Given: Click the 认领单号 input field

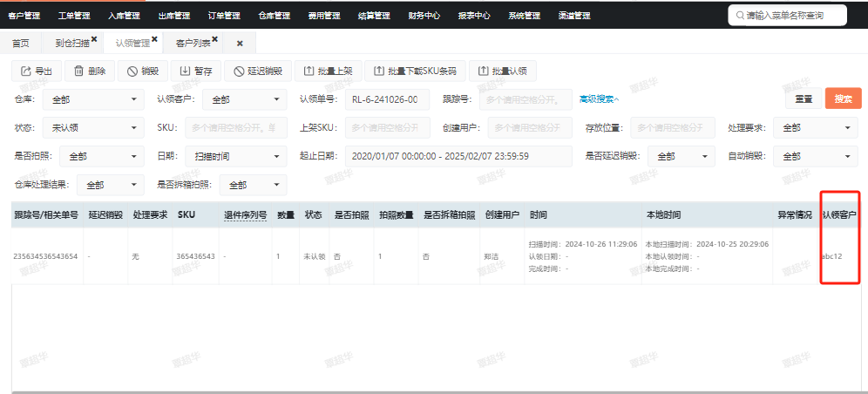Looking at the screenshot, I should coord(388,99).
